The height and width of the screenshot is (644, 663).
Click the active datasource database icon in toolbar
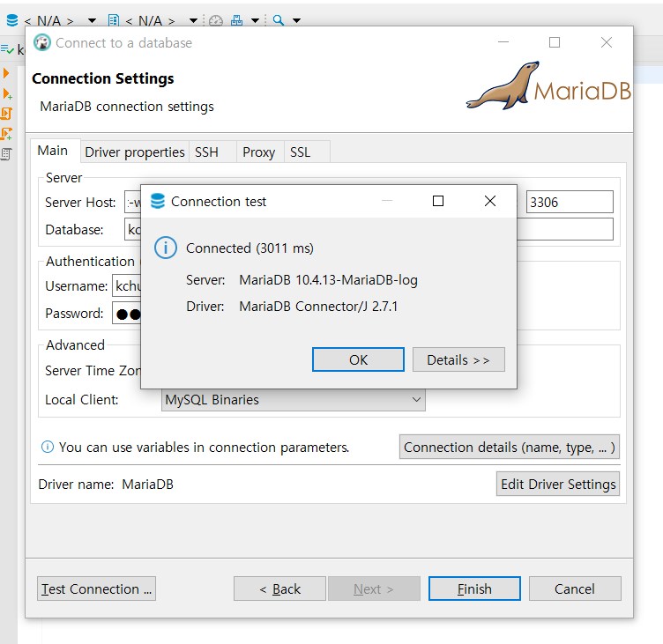pos(12,20)
